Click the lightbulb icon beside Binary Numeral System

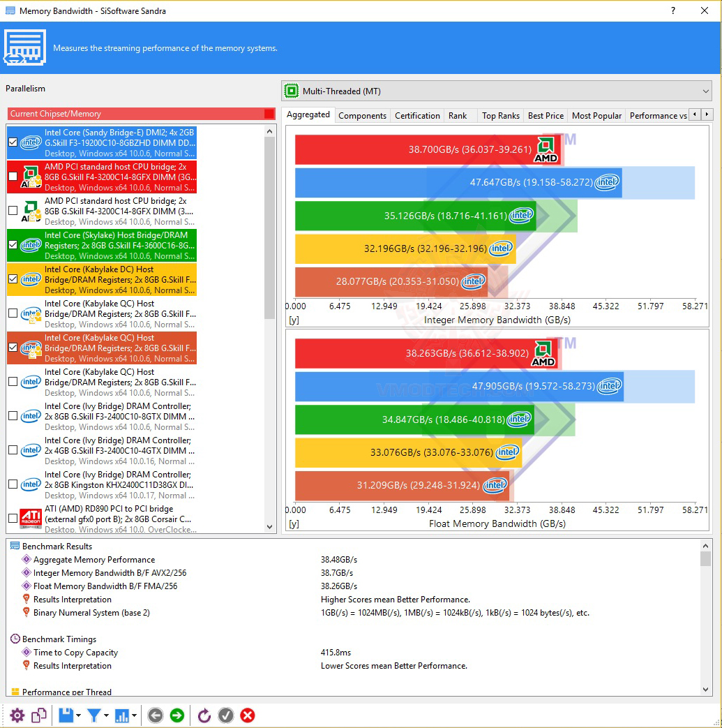click(27, 612)
